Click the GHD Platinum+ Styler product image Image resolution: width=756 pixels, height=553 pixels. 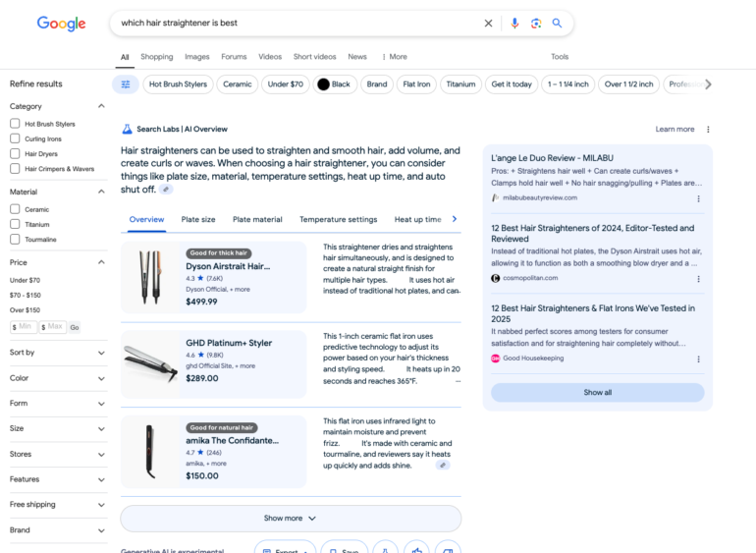pos(150,364)
